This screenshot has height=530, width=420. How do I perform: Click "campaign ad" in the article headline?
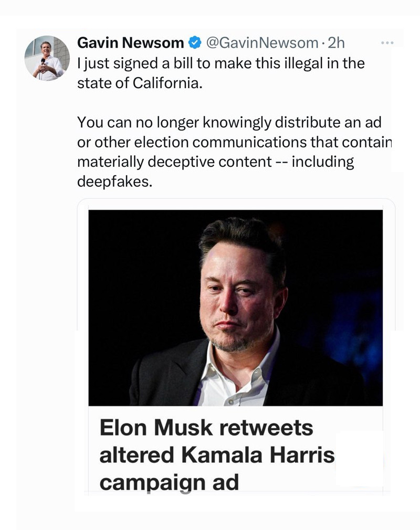[x=169, y=482]
